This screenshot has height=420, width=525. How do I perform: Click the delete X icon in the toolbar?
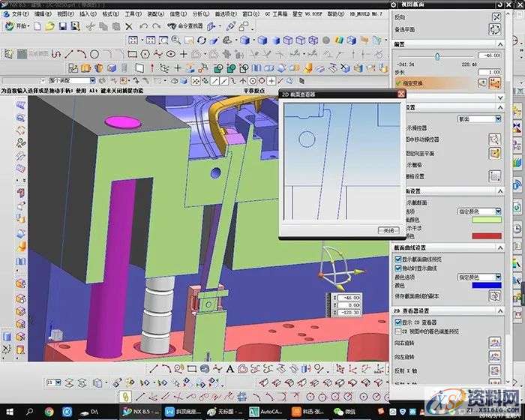tap(128, 26)
